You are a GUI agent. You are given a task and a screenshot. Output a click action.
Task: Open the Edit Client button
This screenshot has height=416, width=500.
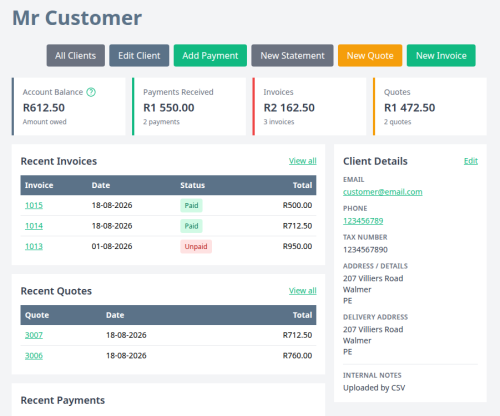139,56
